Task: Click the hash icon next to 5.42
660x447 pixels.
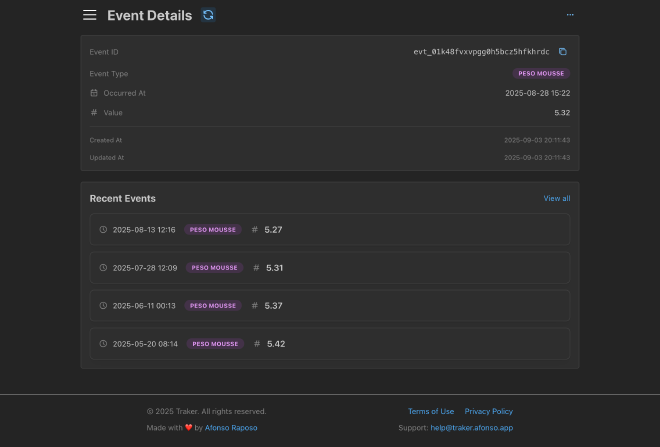Action: coord(257,343)
